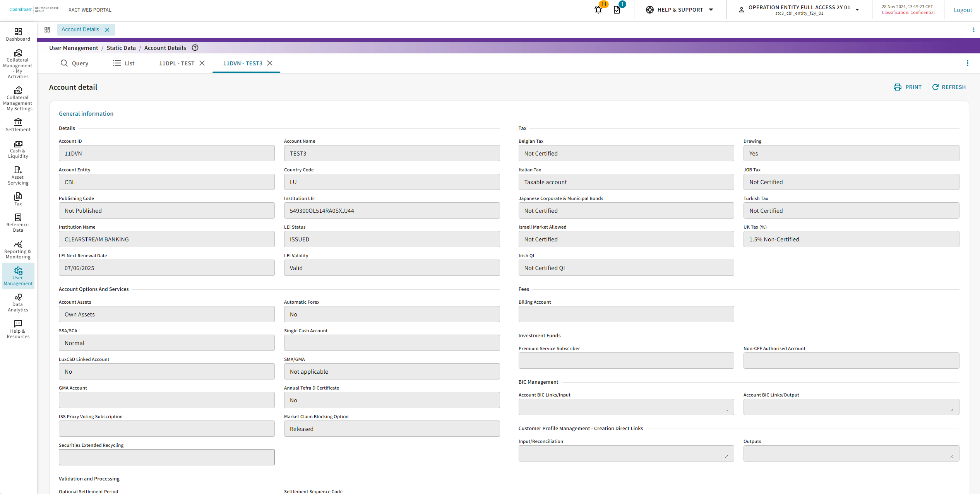
Task: Click the Refresh button
Action: (x=949, y=87)
